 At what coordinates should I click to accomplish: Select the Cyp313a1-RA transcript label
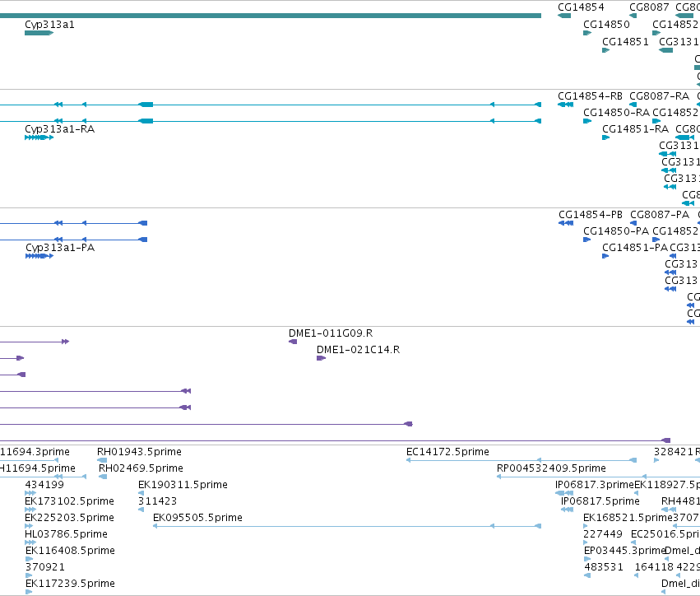[x=60, y=129]
